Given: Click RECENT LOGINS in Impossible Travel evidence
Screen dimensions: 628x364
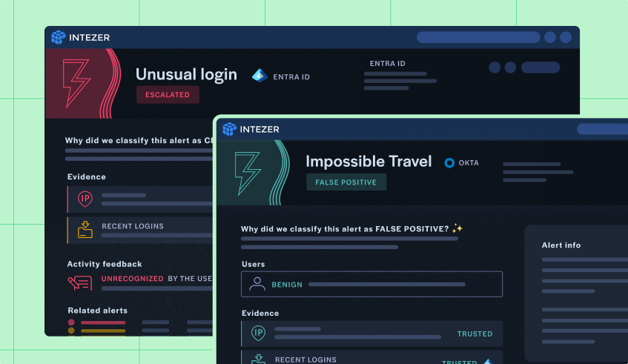Looking at the screenshot, I should [305, 360].
